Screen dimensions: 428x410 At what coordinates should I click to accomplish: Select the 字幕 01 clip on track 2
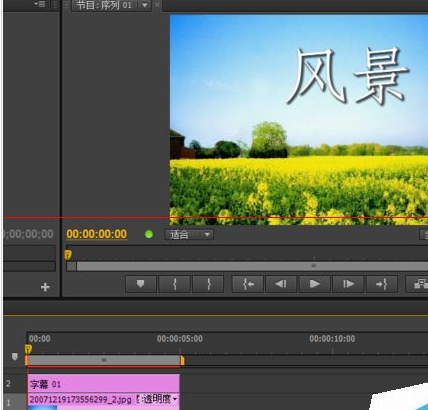coord(104,384)
